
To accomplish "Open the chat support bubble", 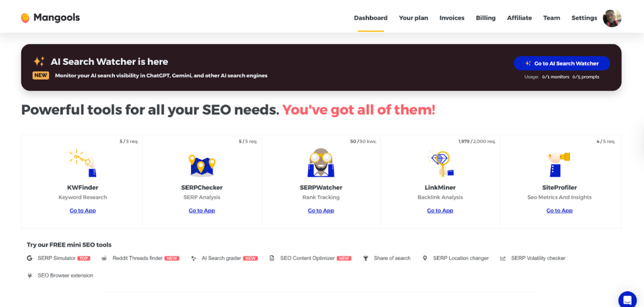I will (627, 299).
